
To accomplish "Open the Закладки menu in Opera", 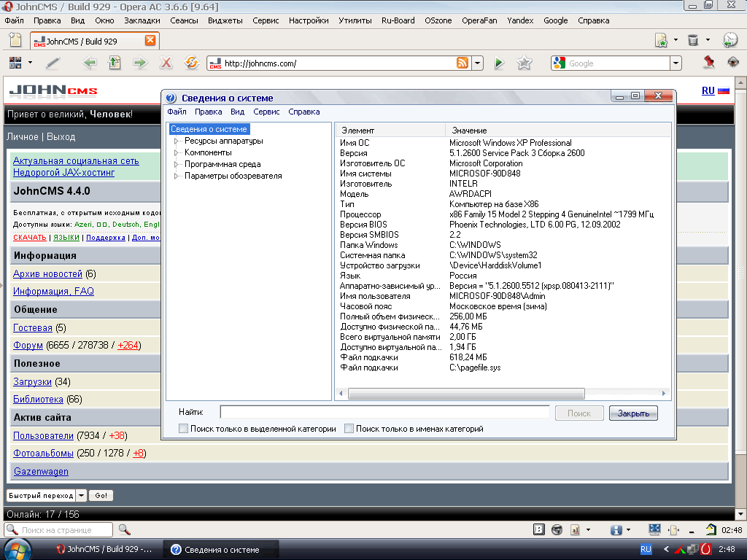I will point(142,20).
